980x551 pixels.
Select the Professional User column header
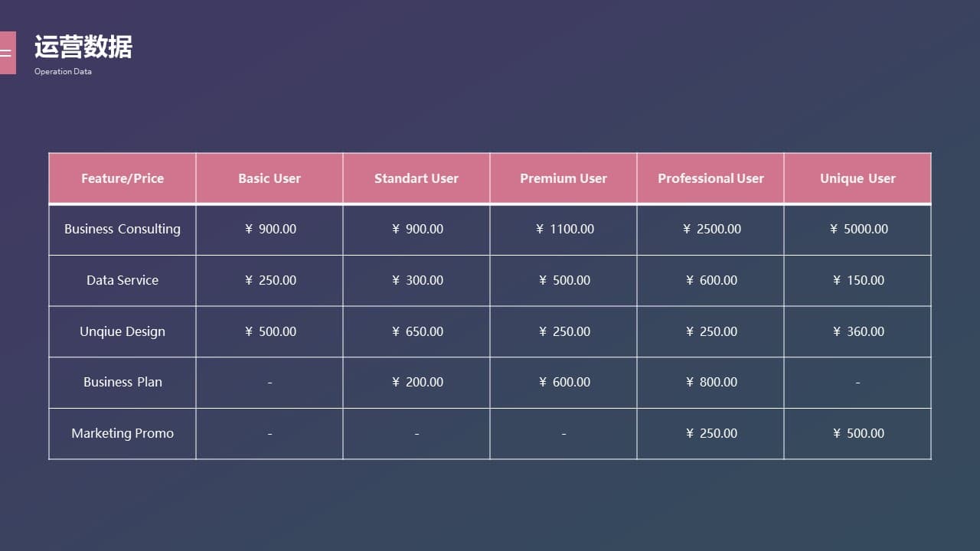[710, 178]
